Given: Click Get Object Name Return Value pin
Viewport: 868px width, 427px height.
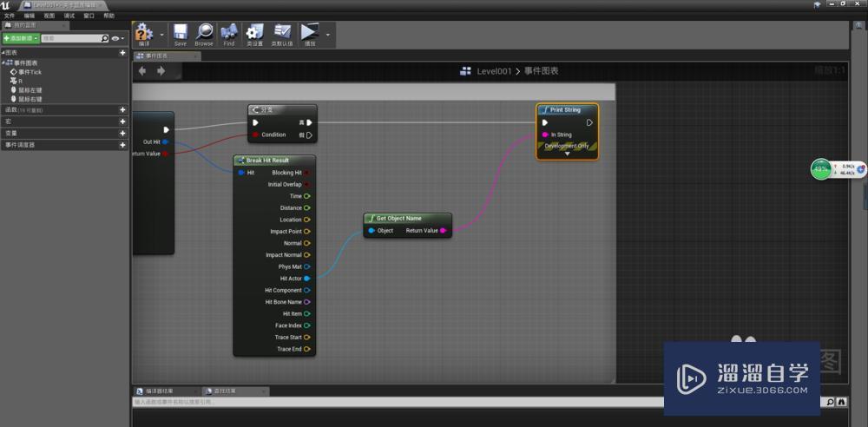Looking at the screenshot, I should point(443,230).
